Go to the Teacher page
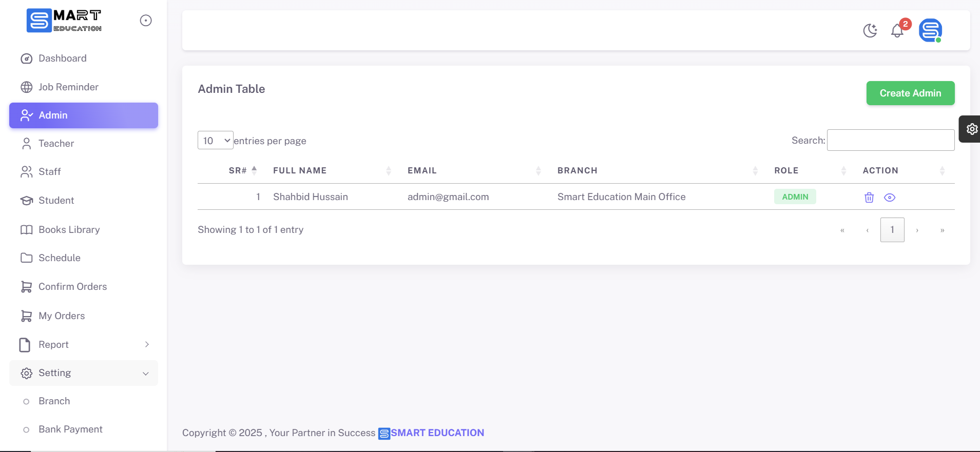980x452 pixels. (56, 144)
